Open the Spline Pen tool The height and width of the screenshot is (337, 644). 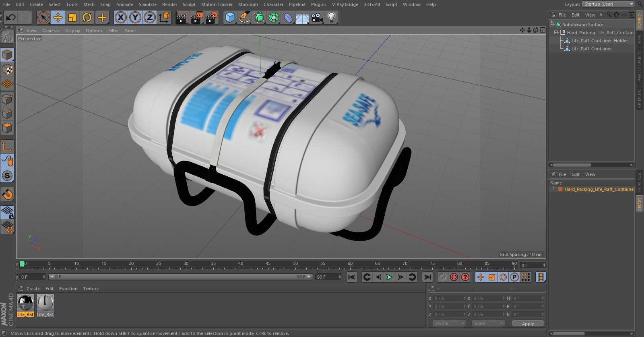pos(244,17)
